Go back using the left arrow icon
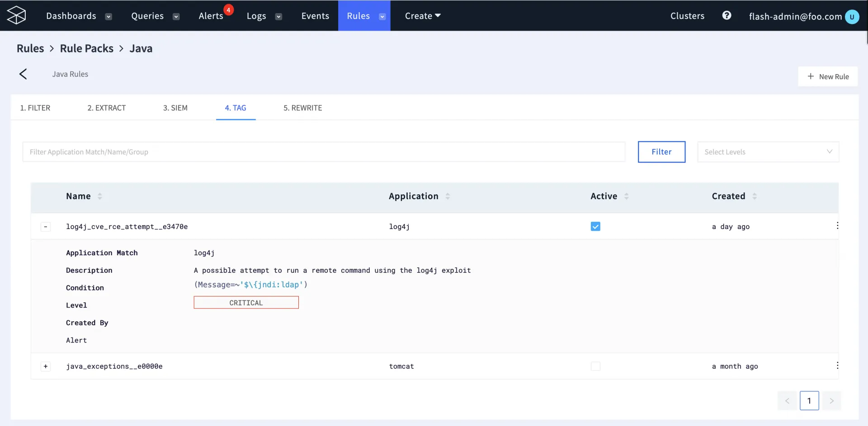Viewport: 868px width, 426px height. 23,74
